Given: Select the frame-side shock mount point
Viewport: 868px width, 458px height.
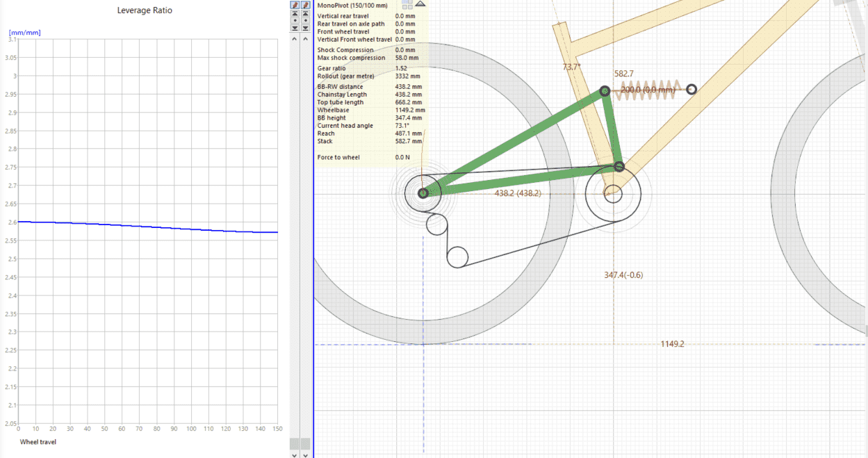Looking at the screenshot, I should click(691, 90).
